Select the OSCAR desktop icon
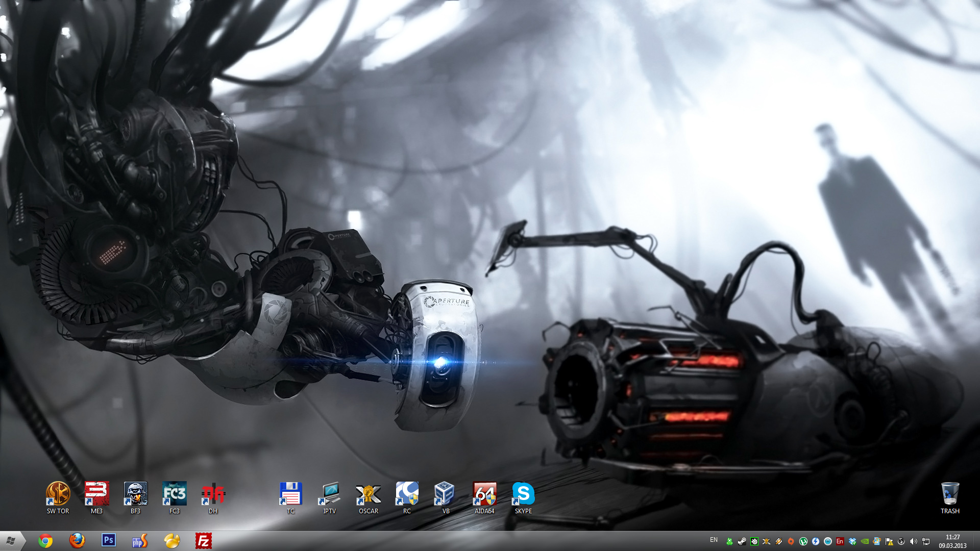The image size is (980, 551). point(368,497)
